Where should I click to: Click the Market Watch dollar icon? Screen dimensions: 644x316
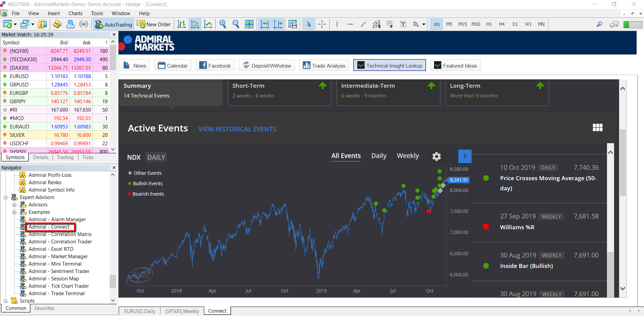point(42,24)
